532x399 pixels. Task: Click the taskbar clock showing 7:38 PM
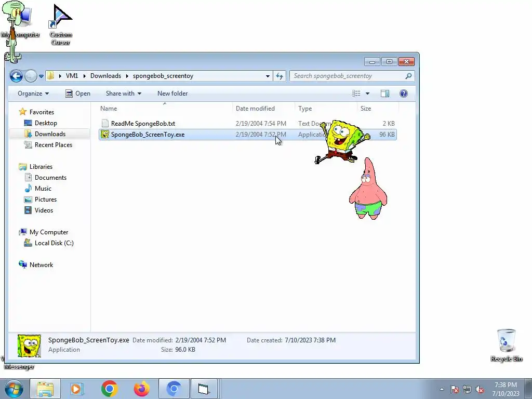coord(506,389)
